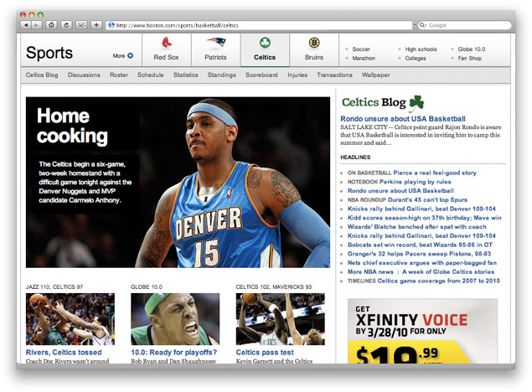This screenshot has height=392, width=532.
Task: Click the Soccer link
Action: [x=361, y=49]
